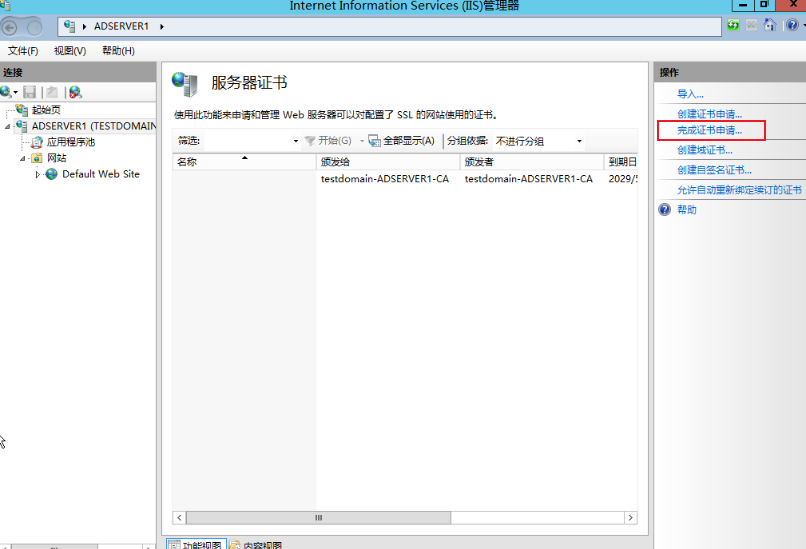Select 起始页 in the Connections tree
The image size is (806, 549).
[46, 109]
